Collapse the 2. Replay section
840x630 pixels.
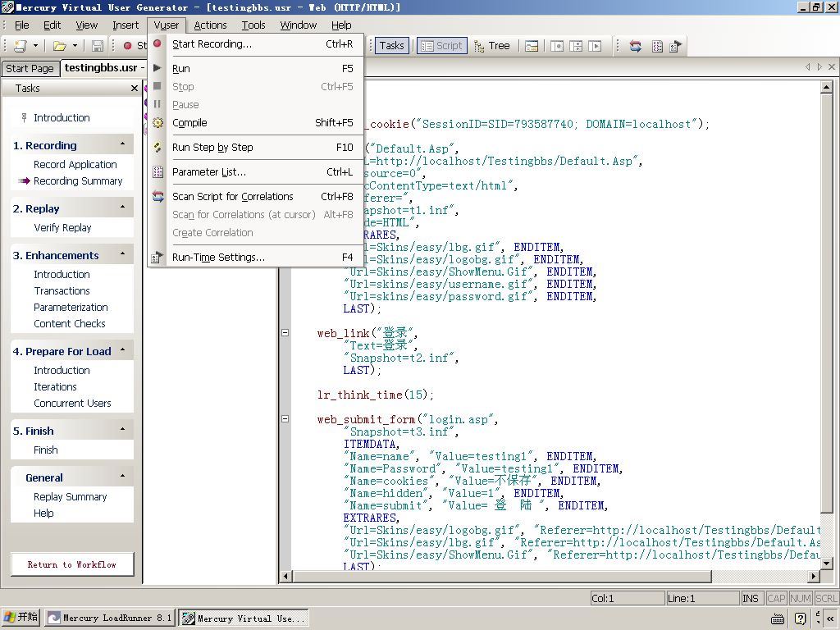point(123,208)
